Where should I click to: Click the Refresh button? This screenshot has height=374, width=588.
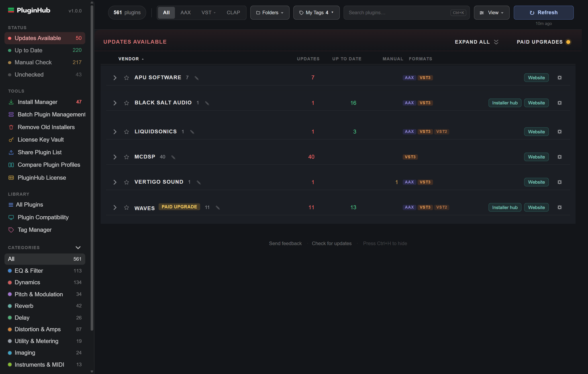543,12
